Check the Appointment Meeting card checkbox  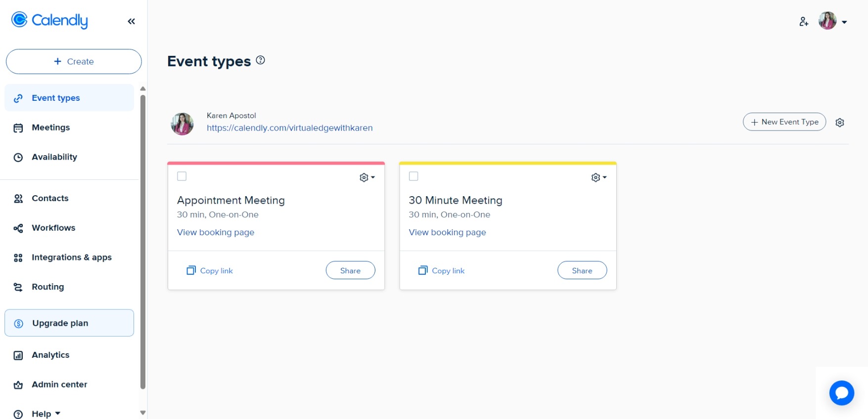(x=182, y=176)
